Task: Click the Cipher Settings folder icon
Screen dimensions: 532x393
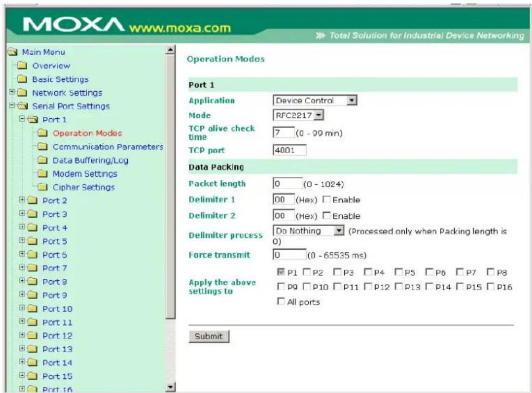Action: [42, 187]
